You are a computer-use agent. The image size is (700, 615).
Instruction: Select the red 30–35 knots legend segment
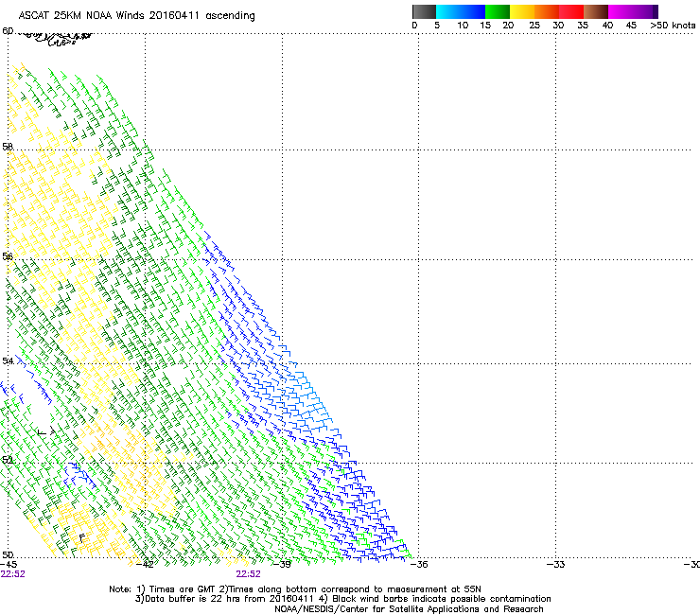[x=571, y=11]
